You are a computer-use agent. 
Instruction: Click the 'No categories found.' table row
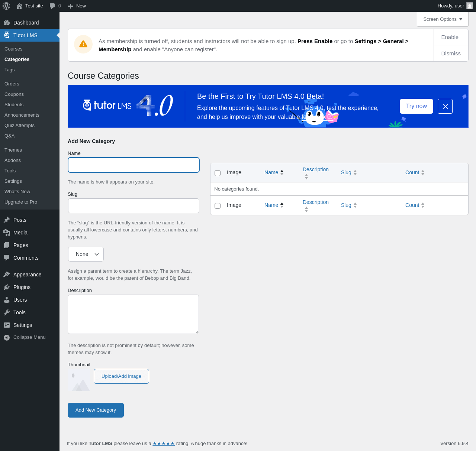tap(339, 189)
